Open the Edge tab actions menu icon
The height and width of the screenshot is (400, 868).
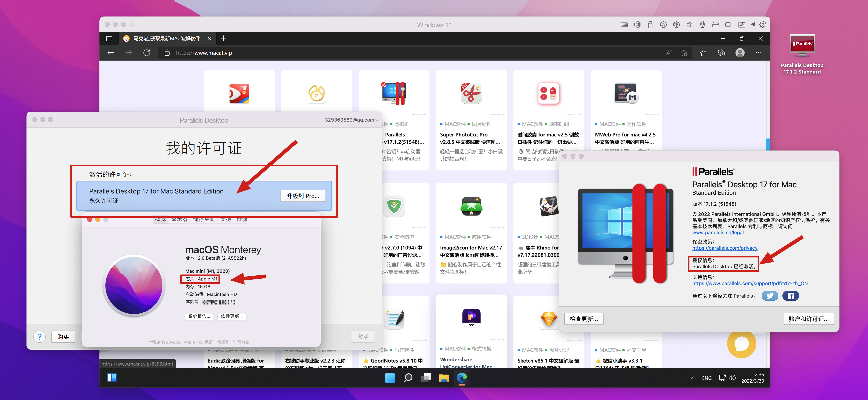[x=109, y=38]
